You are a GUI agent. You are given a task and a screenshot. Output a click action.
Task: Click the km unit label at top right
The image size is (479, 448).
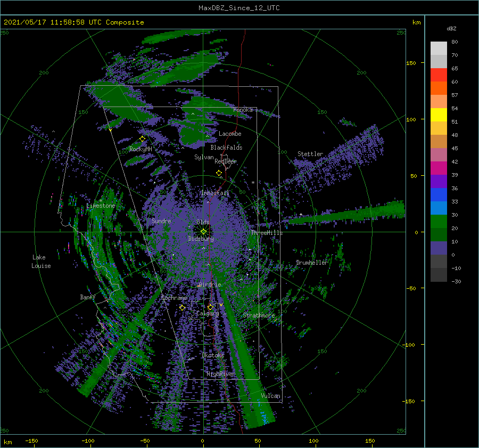(x=416, y=22)
